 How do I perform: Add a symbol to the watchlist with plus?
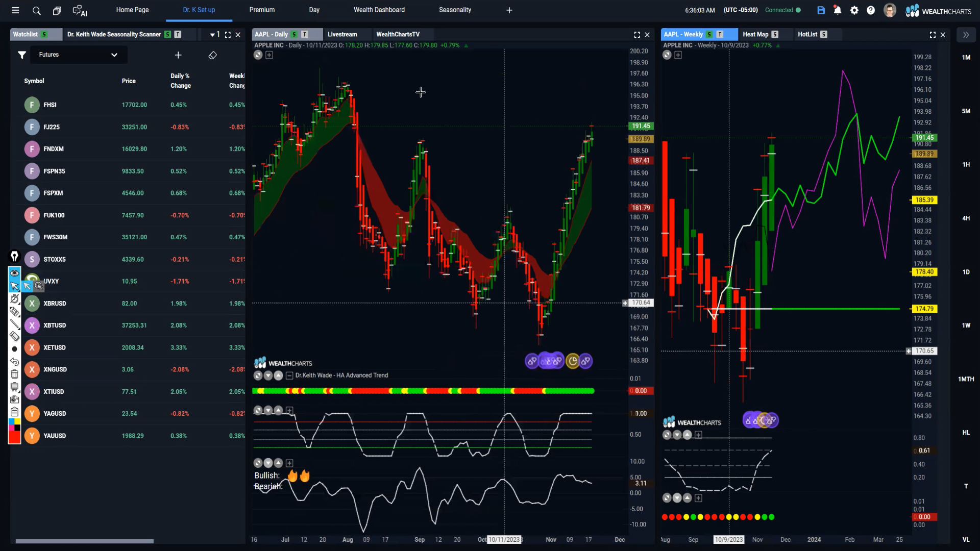[178, 55]
